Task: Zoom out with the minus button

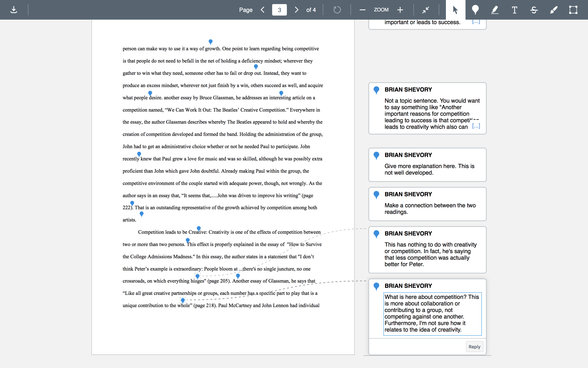Action: click(x=362, y=10)
